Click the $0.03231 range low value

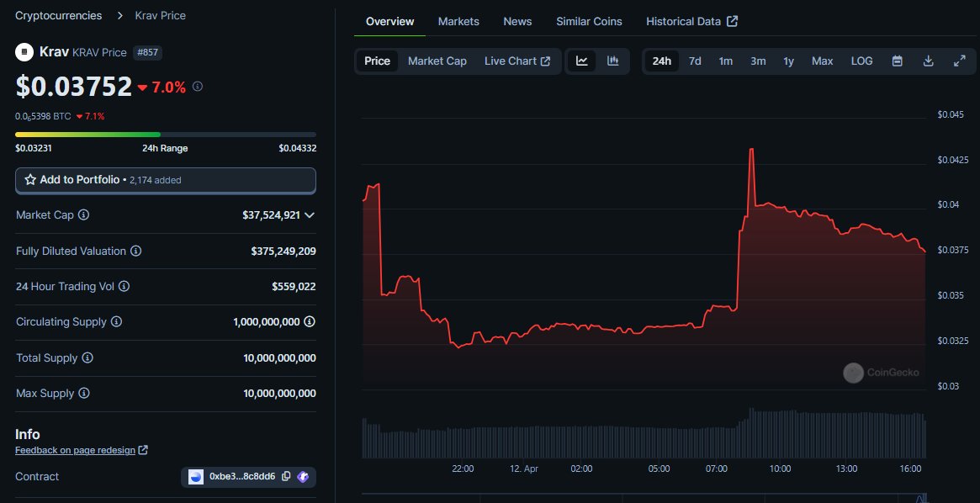pyautogui.click(x=34, y=149)
